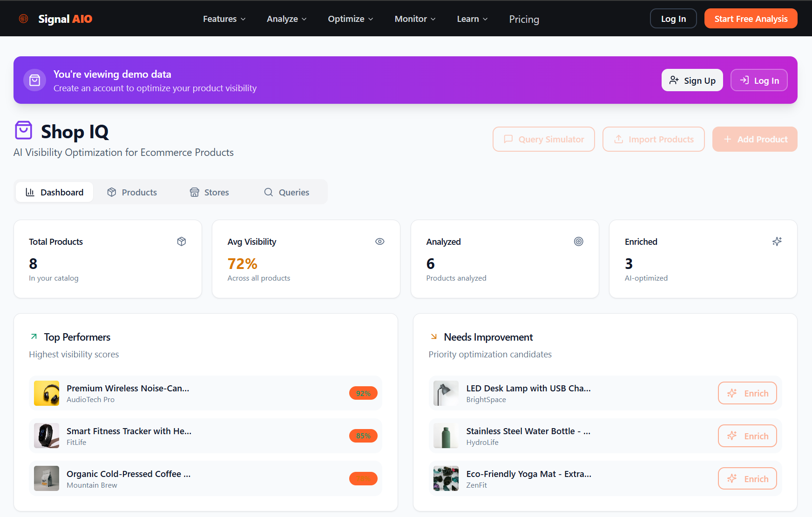
Task: Sign Up from the demo banner
Action: pos(692,80)
